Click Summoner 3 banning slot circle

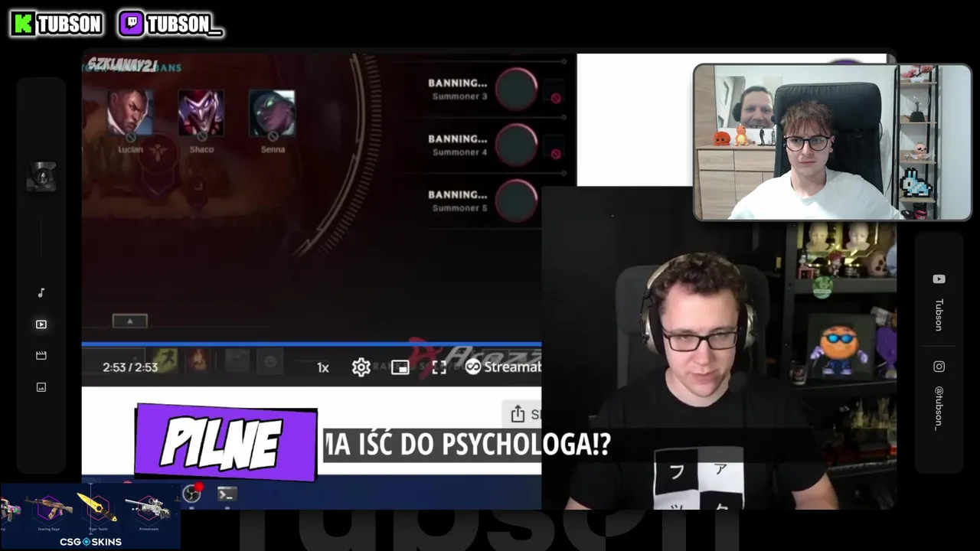[x=517, y=90]
